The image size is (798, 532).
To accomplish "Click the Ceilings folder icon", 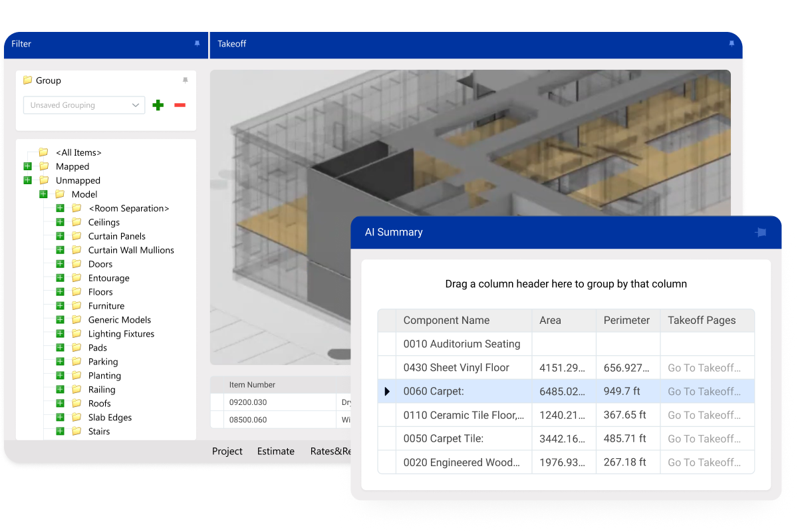I will click(x=76, y=222).
